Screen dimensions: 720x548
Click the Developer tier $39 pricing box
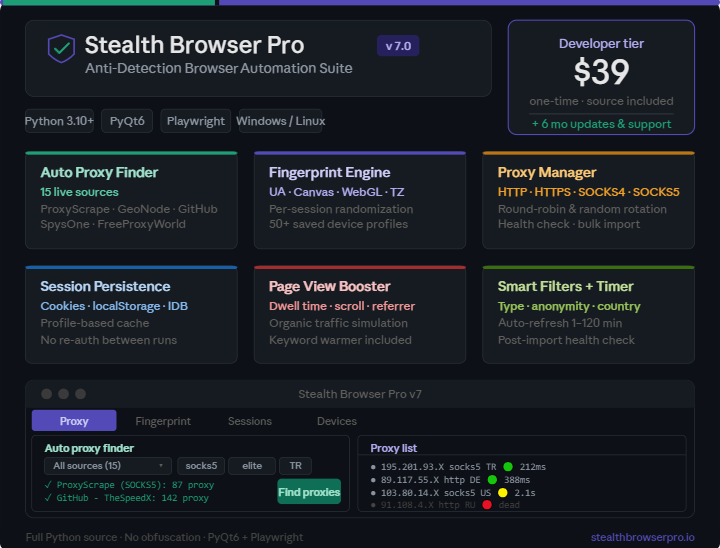[x=601, y=77]
